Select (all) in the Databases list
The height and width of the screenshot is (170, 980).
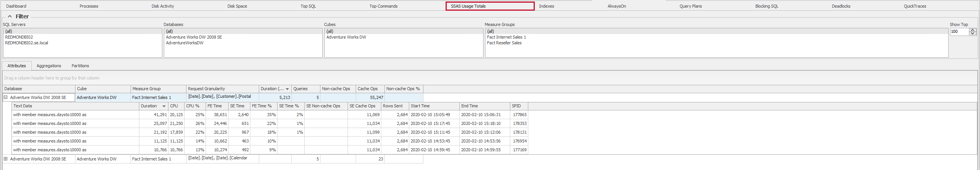pos(243,31)
